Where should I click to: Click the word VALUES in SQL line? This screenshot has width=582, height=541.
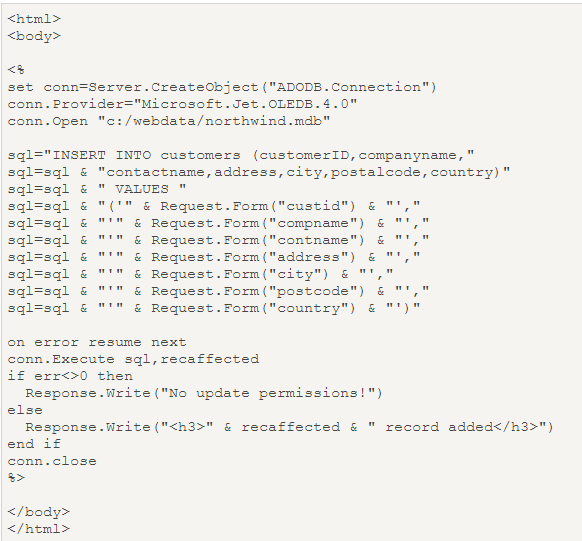point(142,189)
